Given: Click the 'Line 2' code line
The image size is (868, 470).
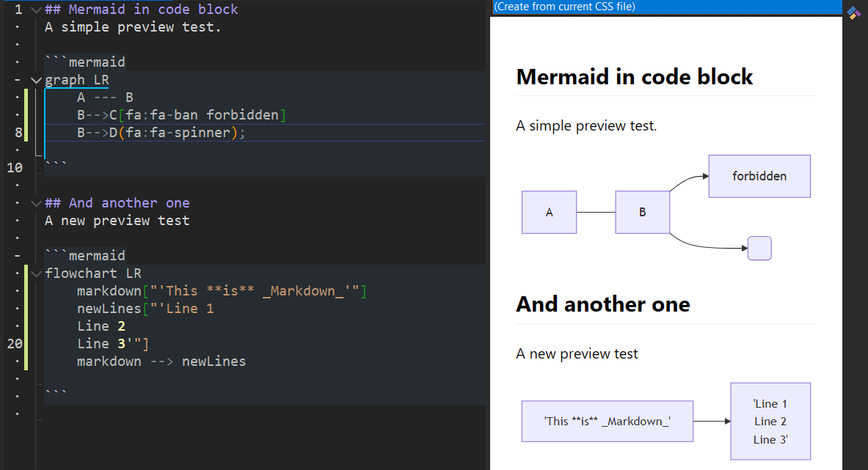Looking at the screenshot, I should 101,326.
